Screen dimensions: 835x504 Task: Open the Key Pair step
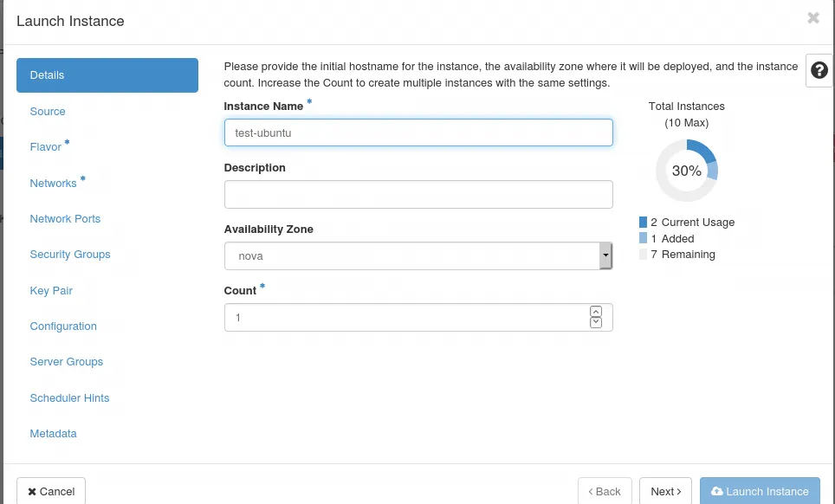click(51, 291)
